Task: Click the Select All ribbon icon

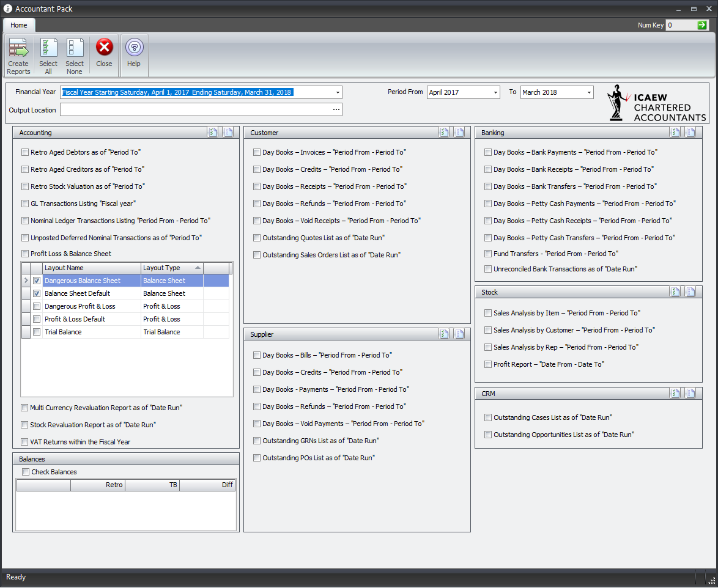Action: click(x=48, y=55)
